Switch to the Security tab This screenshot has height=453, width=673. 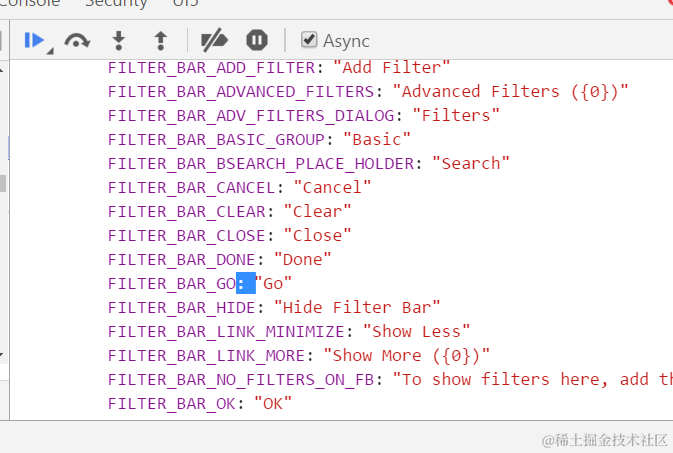tap(116, 4)
